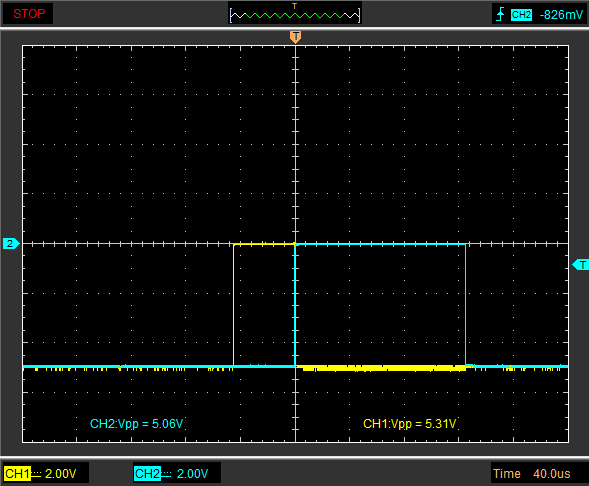Click the red STOP status indicator

[x=29, y=14]
